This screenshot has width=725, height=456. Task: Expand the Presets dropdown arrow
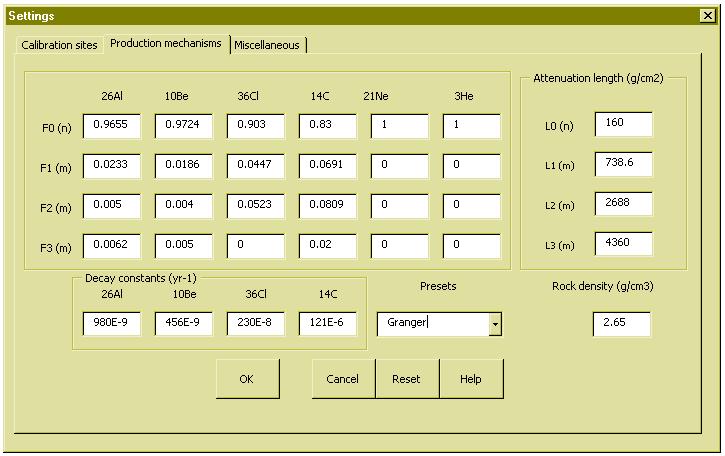(495, 324)
